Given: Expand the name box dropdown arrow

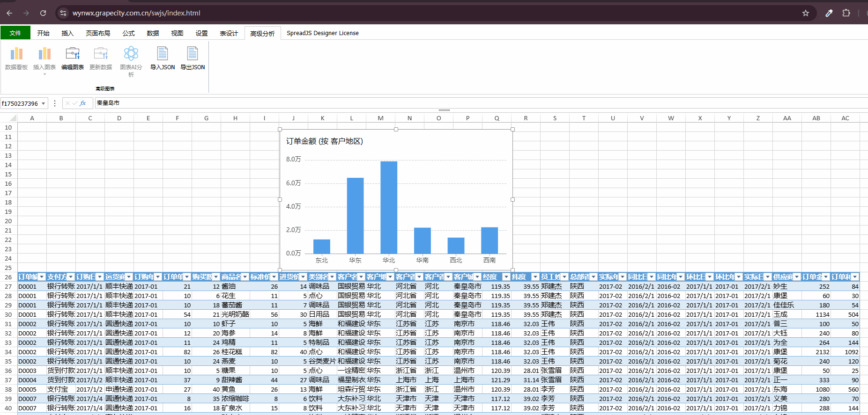Looking at the screenshot, I should coord(44,103).
